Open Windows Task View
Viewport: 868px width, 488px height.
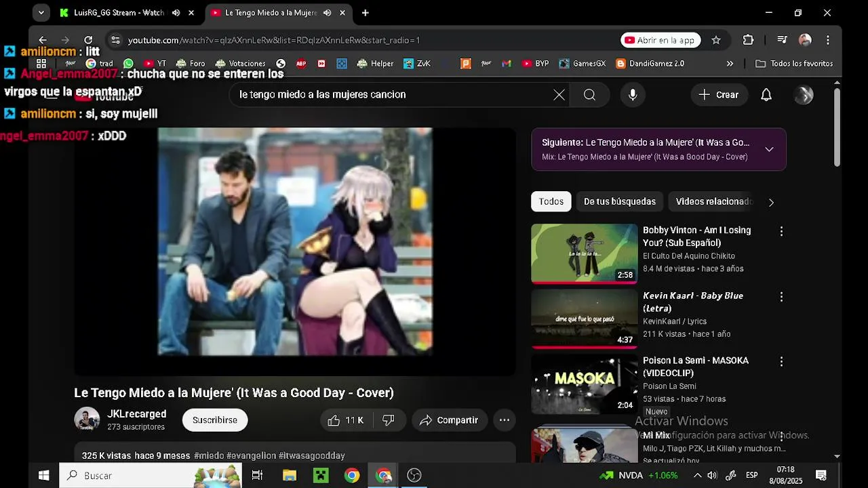257,475
